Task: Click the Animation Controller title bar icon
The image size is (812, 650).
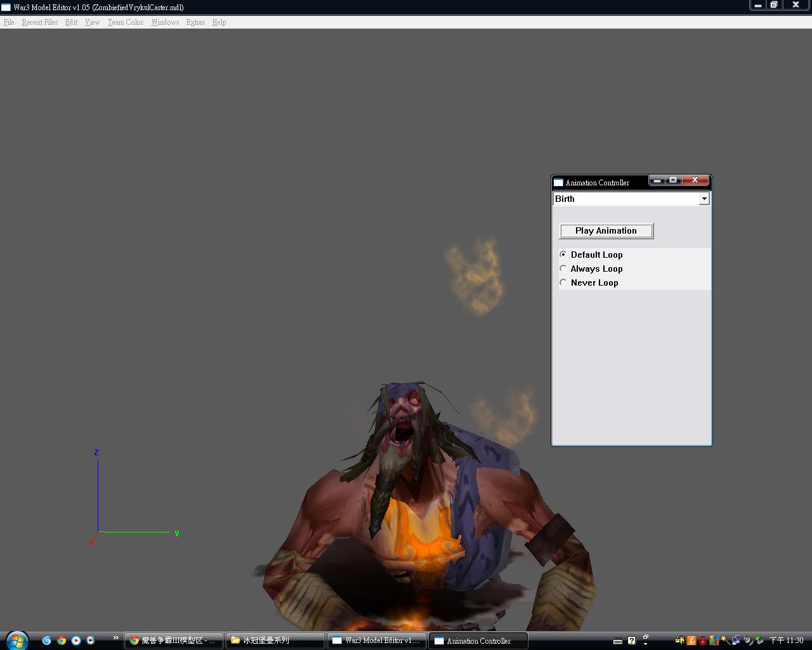Action: tap(558, 182)
